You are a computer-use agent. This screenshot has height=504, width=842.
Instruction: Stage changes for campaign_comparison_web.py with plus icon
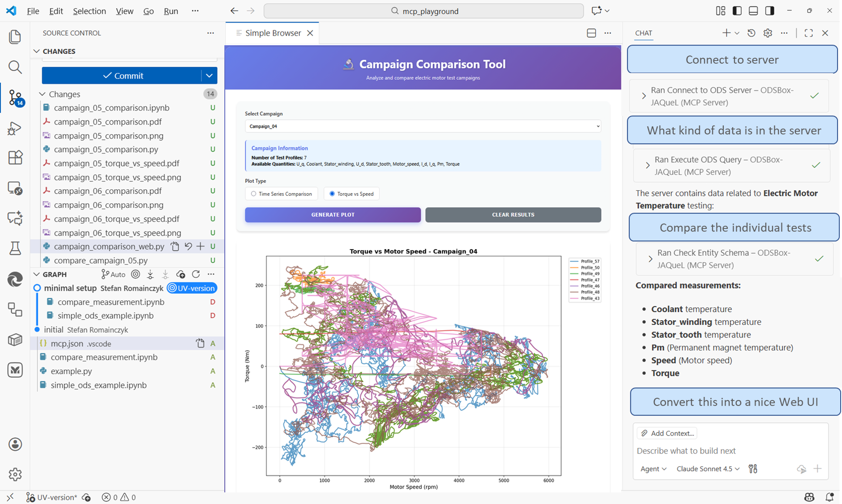pos(200,246)
